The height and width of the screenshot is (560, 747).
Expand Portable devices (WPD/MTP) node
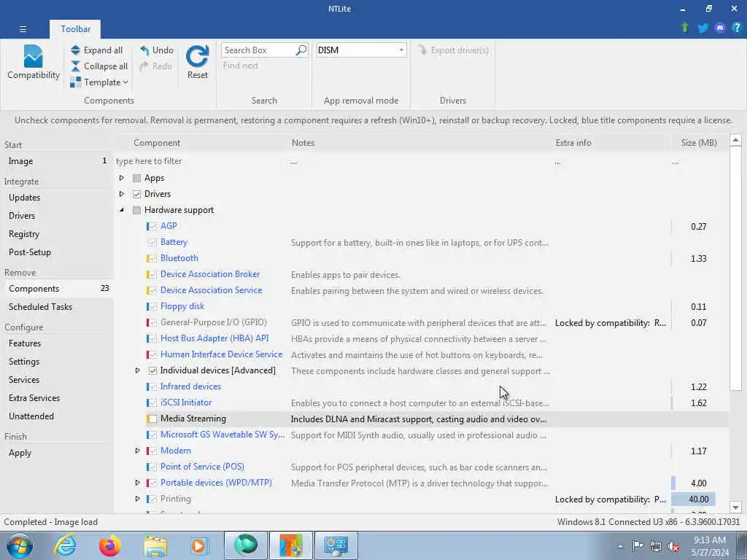coord(138,483)
